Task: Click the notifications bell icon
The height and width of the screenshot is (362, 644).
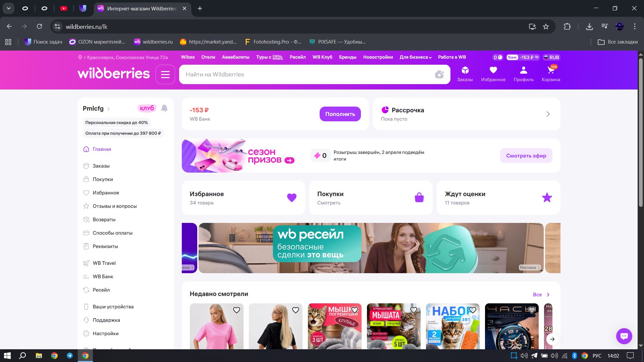Action: click(164, 108)
